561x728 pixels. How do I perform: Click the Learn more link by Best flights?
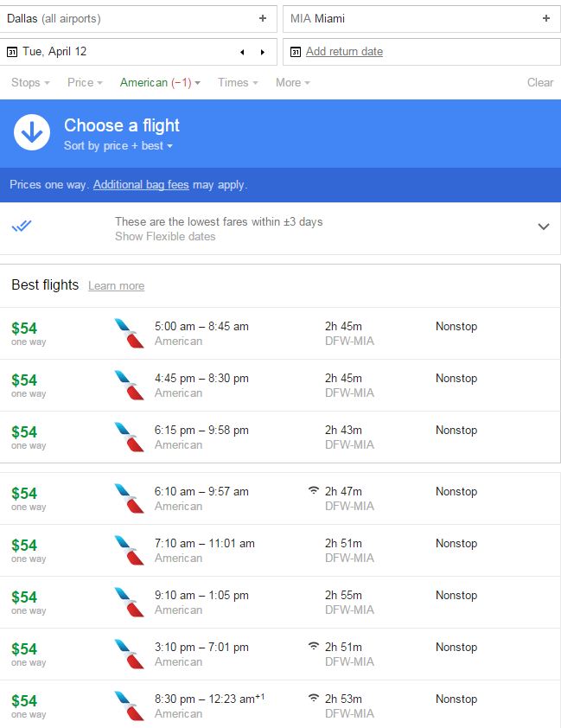point(116,286)
